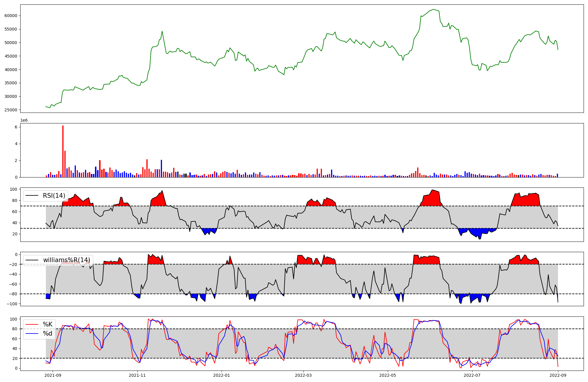Viewport: 588px width, 382px height.
Task: Click the 60000 price axis label
Action: [x=11, y=16]
